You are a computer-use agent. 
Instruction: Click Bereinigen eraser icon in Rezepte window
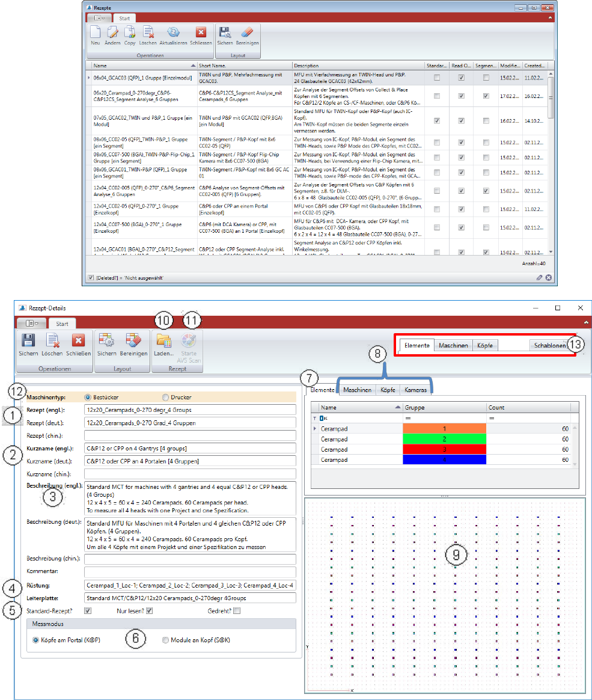[x=247, y=34]
